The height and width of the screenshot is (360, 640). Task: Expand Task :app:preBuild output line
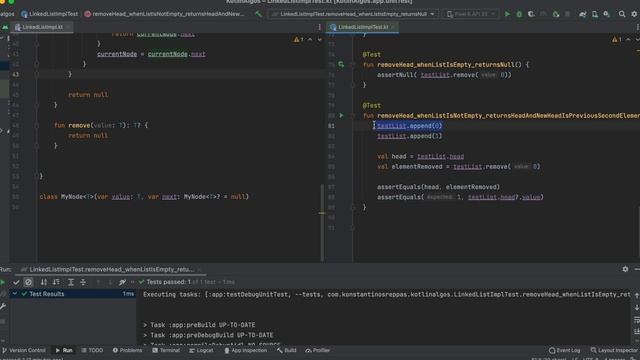coord(145,325)
